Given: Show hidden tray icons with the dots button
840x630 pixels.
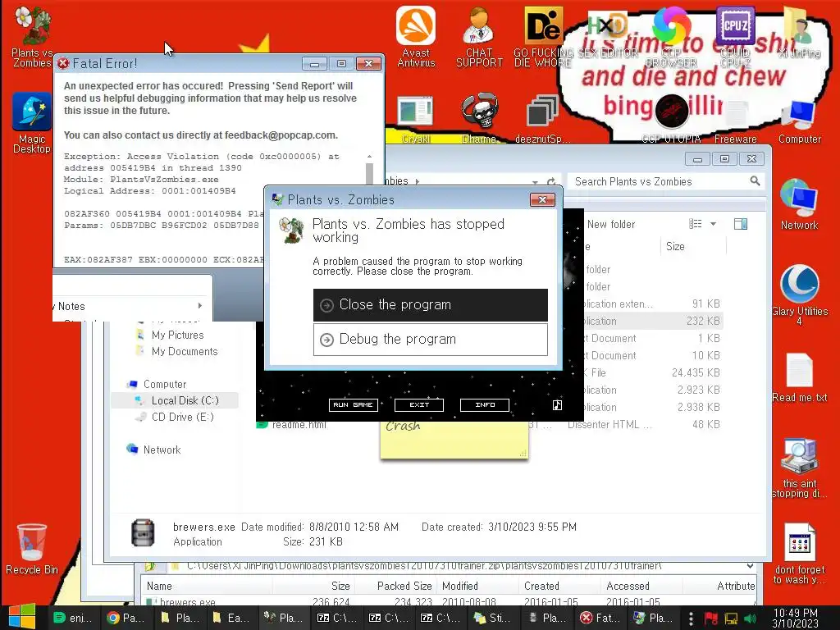Looking at the screenshot, I should point(691,619).
